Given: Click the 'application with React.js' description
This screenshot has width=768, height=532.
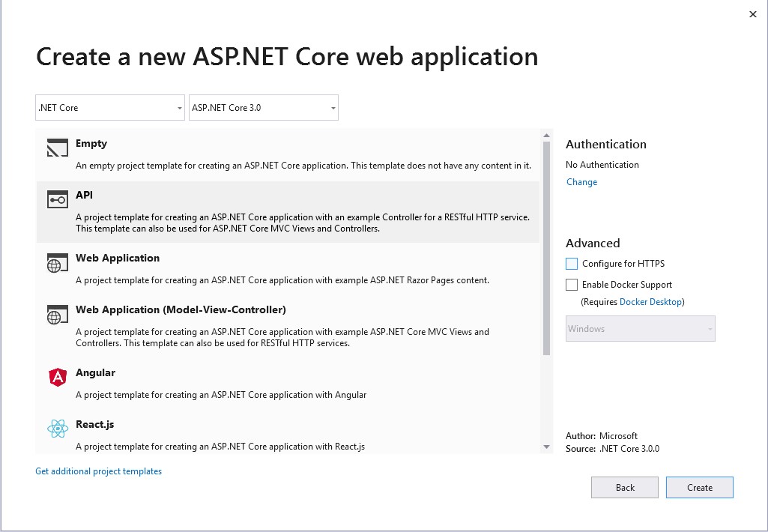Looking at the screenshot, I should tap(220, 447).
